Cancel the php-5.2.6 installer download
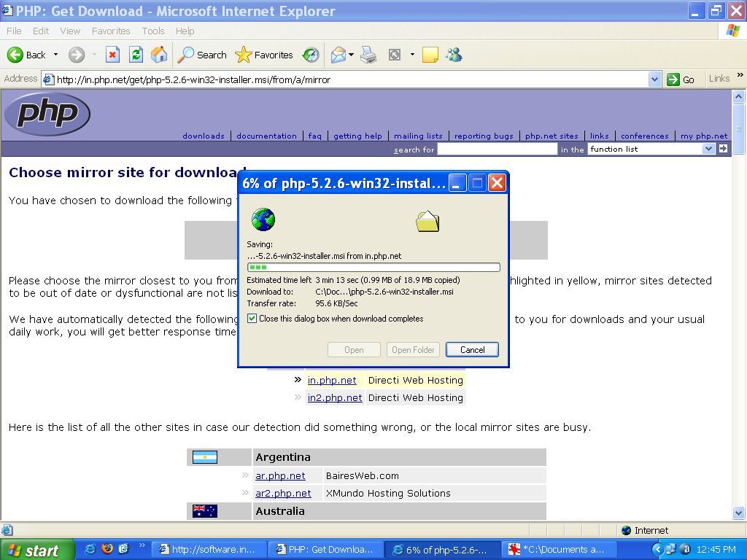 point(471,349)
